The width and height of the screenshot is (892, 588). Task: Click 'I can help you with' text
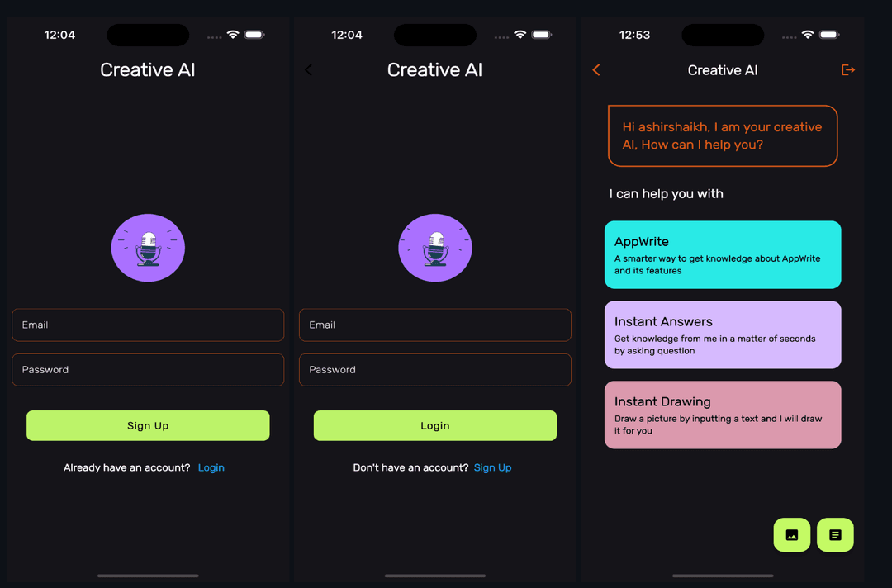click(667, 194)
